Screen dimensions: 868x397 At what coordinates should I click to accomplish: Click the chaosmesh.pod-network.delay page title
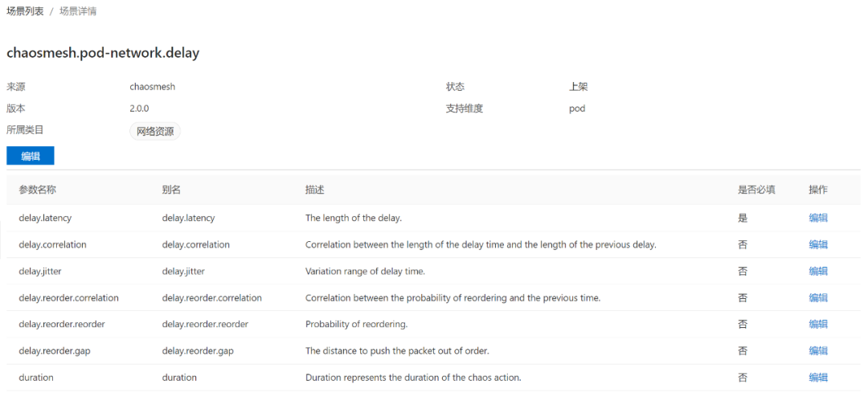103,53
